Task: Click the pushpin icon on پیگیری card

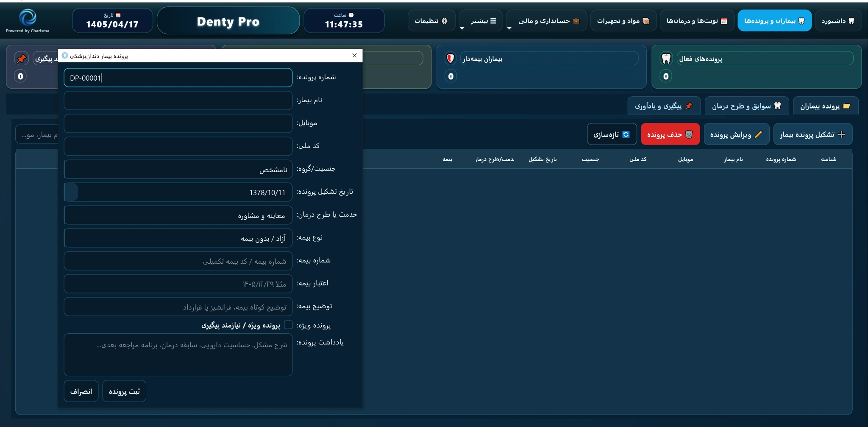Action: pos(21,59)
